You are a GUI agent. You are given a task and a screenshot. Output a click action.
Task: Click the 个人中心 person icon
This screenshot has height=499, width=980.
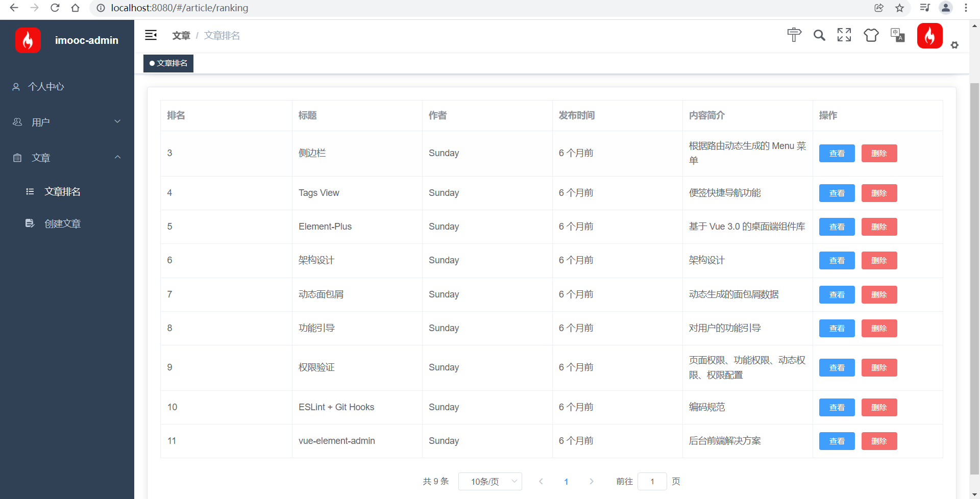point(16,87)
